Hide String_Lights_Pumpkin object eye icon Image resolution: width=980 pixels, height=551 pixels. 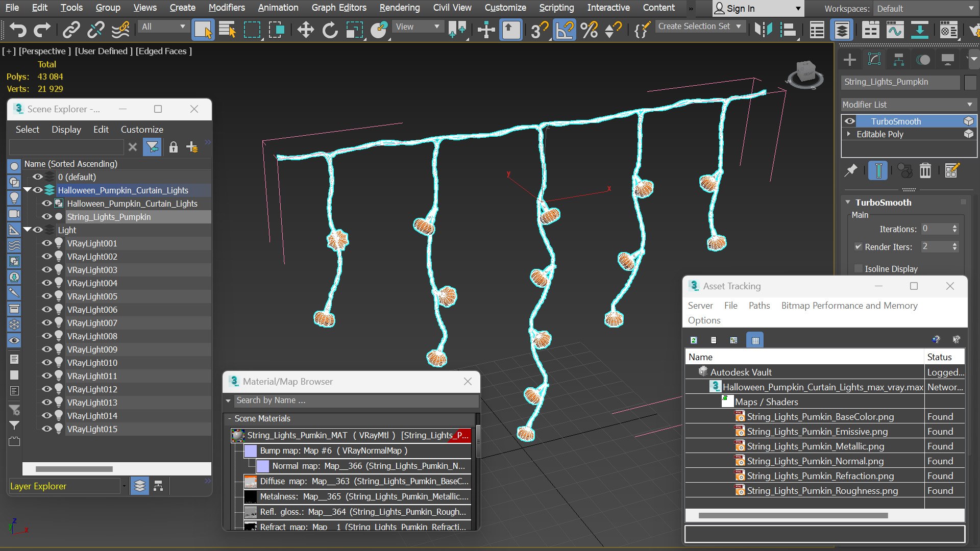47,217
